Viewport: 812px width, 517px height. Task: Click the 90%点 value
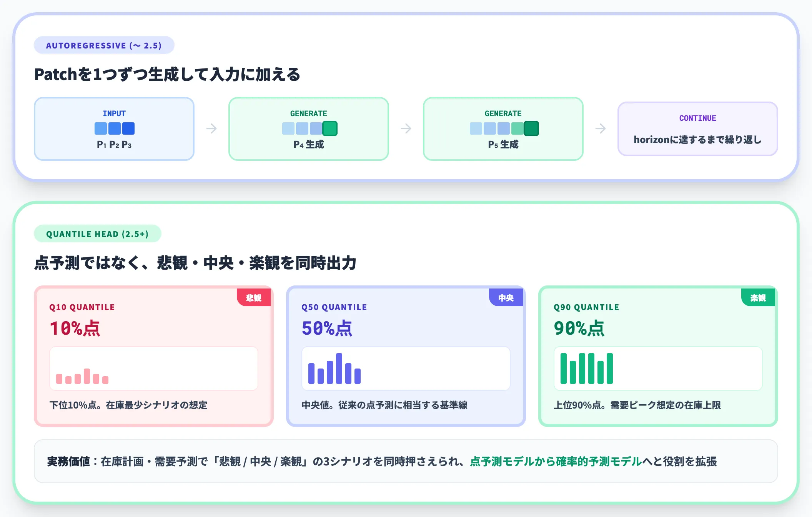(x=579, y=329)
